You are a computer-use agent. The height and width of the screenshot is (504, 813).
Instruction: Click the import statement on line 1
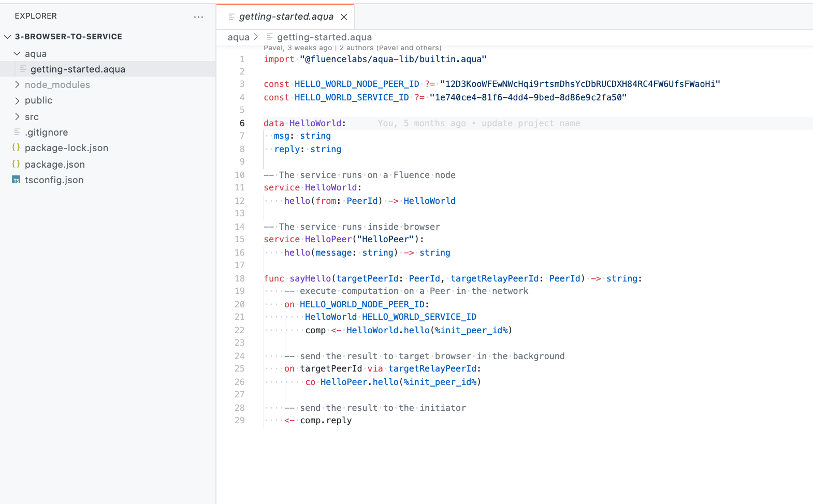point(375,59)
